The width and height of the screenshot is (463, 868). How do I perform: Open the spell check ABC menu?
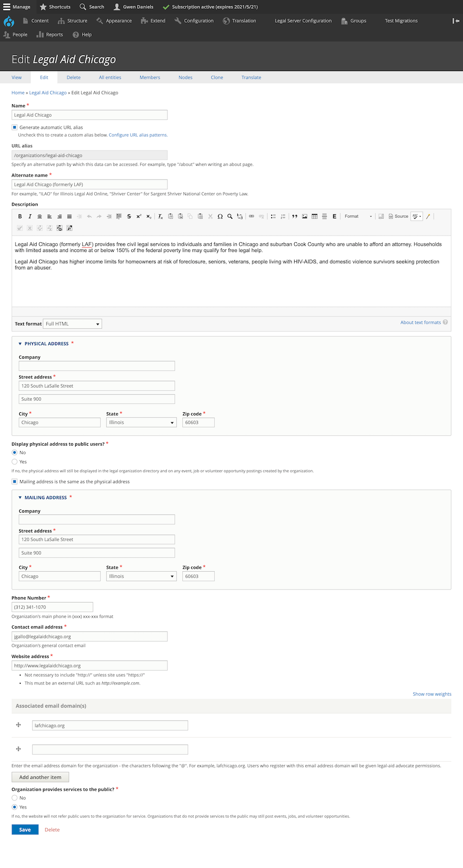(417, 216)
